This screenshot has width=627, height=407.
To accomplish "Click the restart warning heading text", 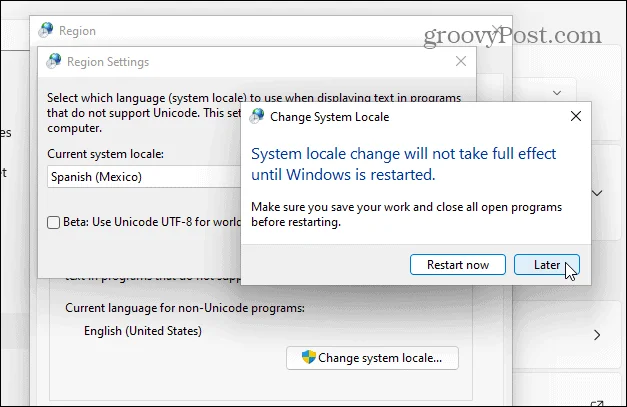I will pos(403,164).
